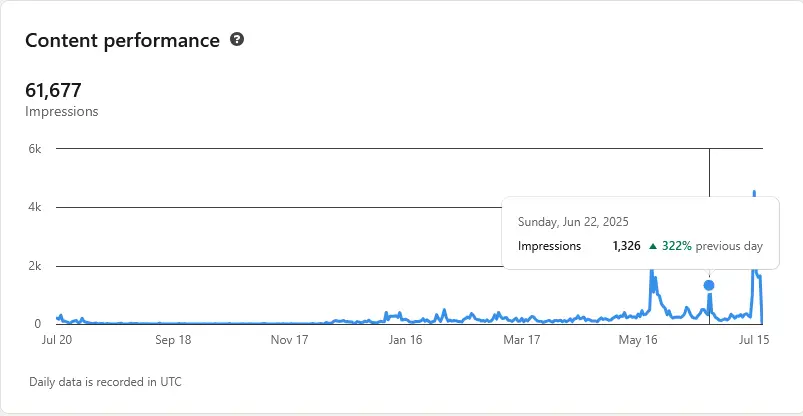Click the Nov 17 x-axis label

click(290, 340)
